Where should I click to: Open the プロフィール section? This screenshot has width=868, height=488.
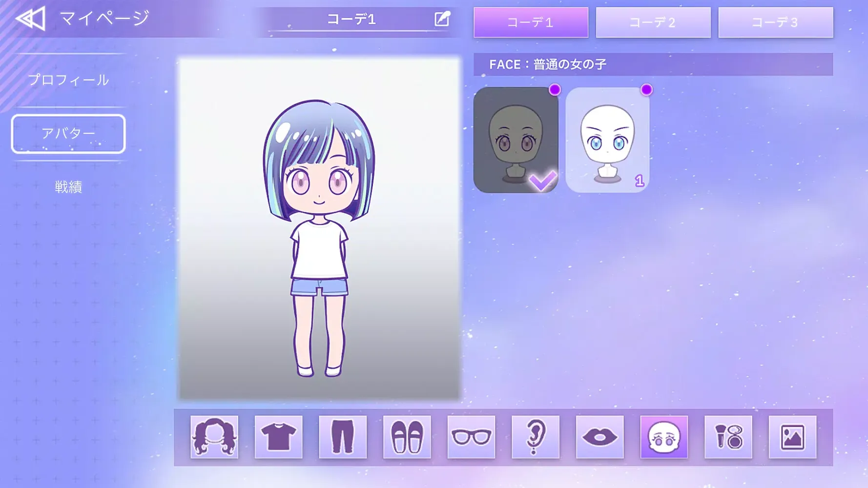click(x=68, y=80)
